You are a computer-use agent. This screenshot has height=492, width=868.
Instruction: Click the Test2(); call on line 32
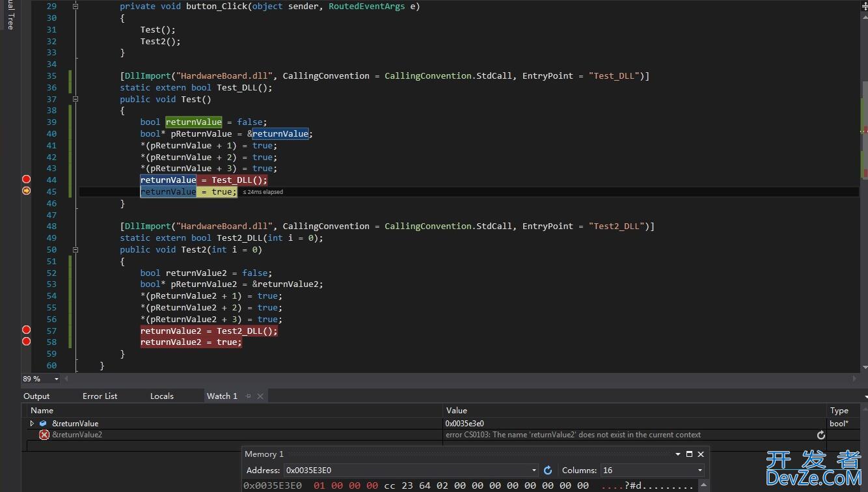(x=161, y=41)
